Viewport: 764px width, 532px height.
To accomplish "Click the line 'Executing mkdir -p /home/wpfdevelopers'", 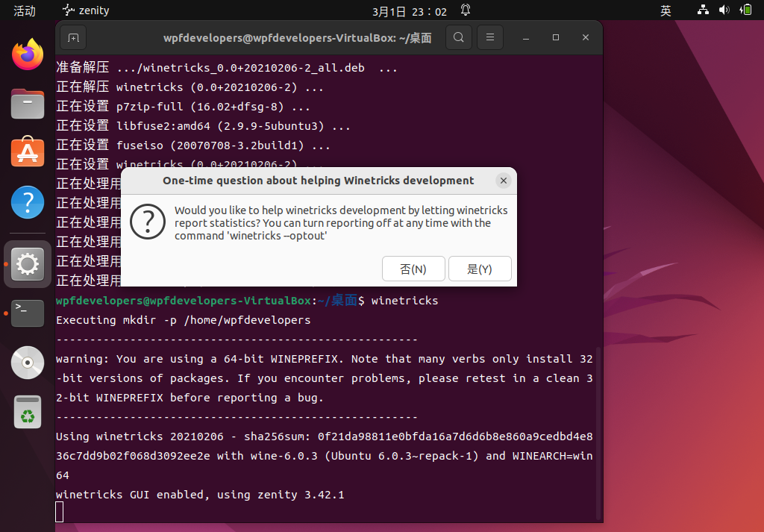I will 184,320.
